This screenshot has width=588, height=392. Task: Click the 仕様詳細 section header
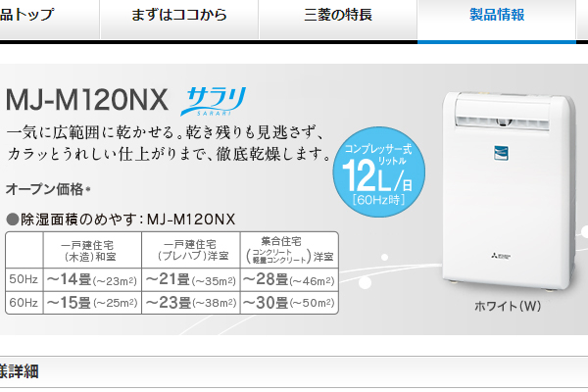point(20,371)
